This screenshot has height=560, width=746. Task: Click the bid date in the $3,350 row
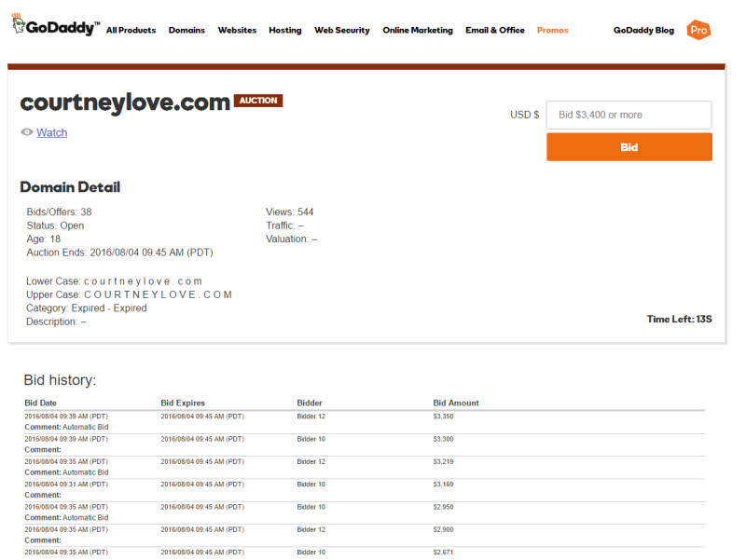pos(66,416)
